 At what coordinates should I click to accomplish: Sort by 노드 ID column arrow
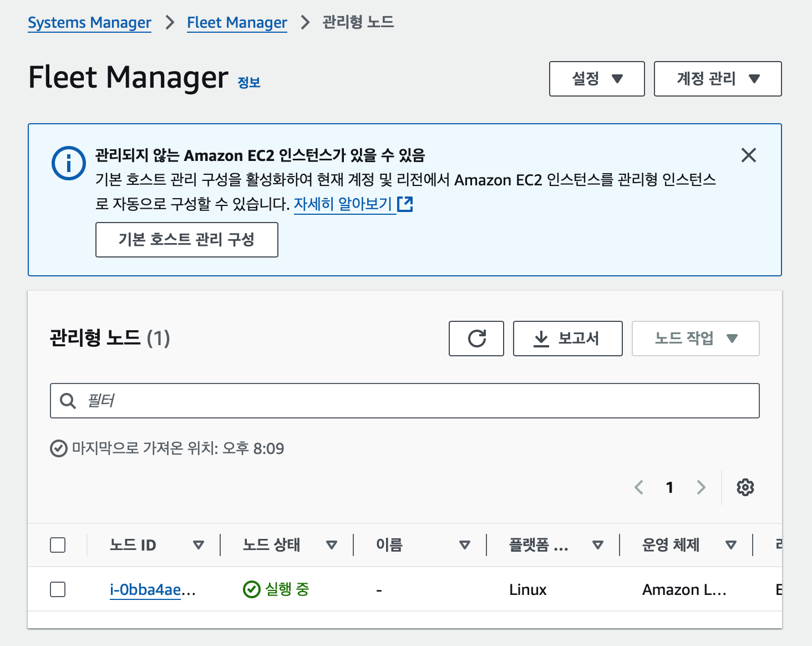point(199,545)
